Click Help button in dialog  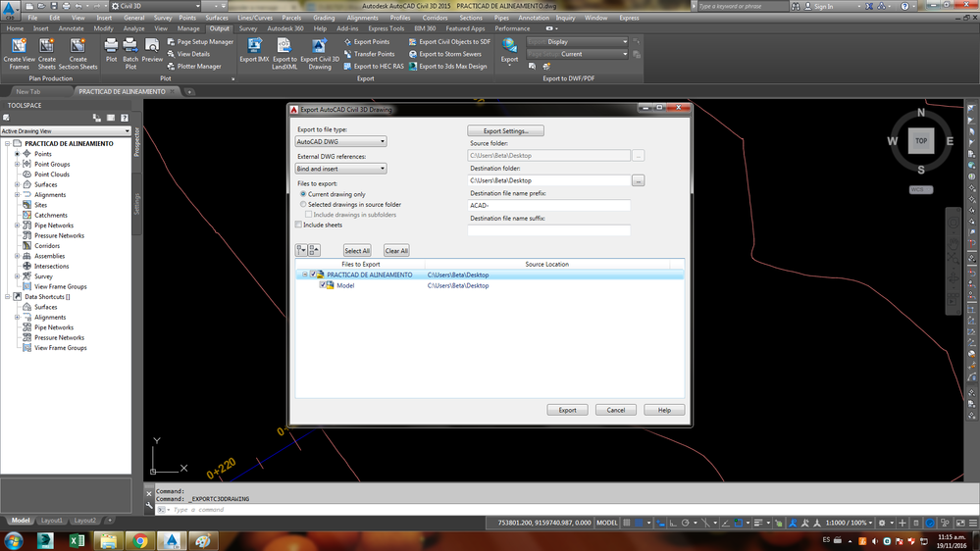[x=664, y=410]
